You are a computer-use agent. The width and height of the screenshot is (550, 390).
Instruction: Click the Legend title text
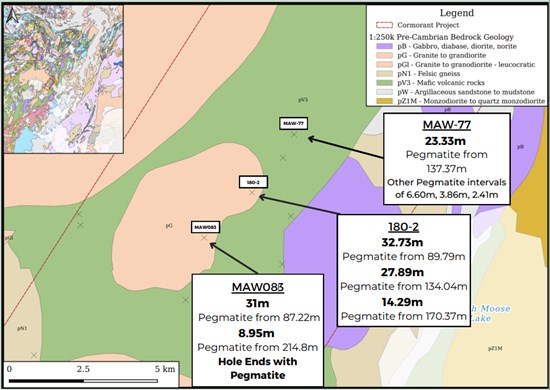click(x=457, y=13)
